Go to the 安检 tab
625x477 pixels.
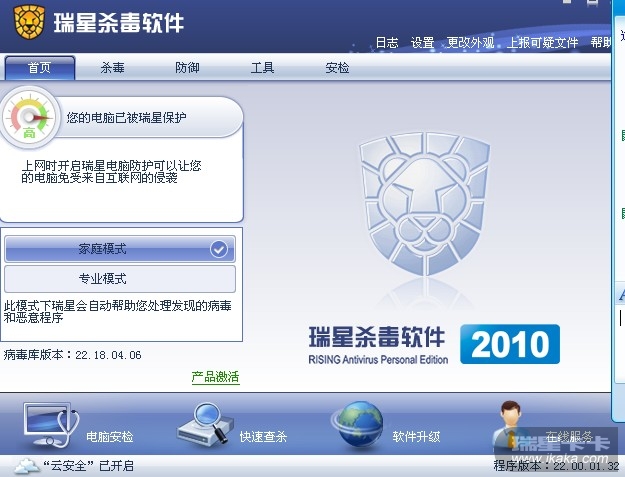pos(337,68)
